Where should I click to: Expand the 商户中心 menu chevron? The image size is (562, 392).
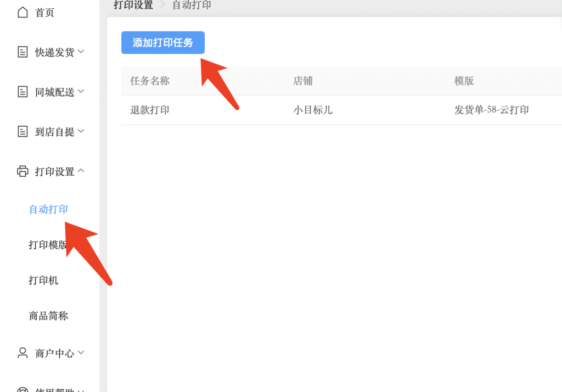point(81,352)
